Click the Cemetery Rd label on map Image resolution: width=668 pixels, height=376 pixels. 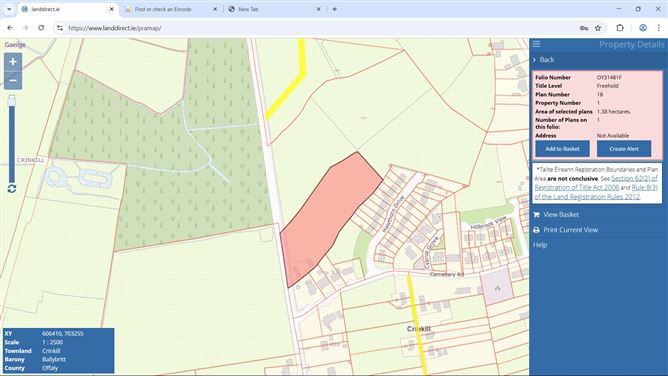[x=446, y=275]
